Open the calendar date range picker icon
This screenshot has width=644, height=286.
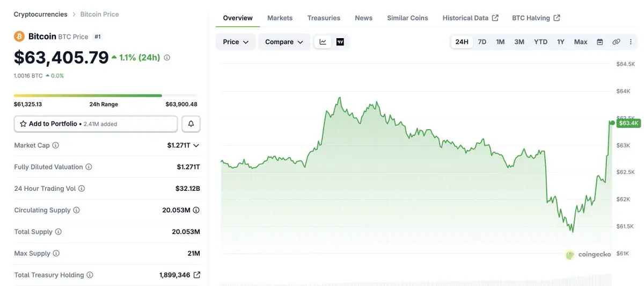pos(600,42)
